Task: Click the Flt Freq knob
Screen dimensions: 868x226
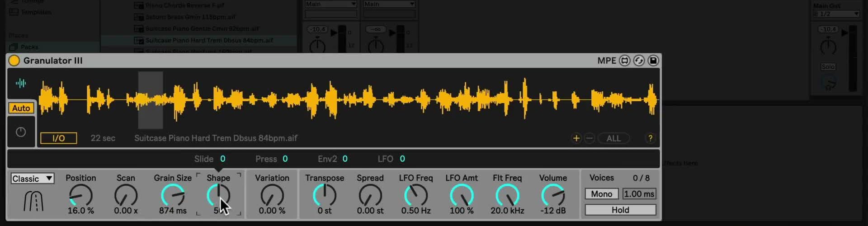Action: (x=507, y=195)
